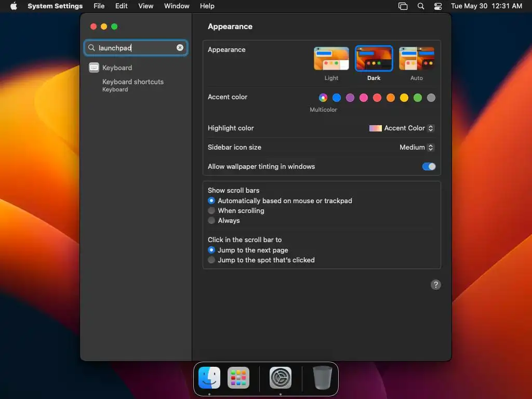
Task: Select When scrolling radio option
Action: [x=211, y=210]
